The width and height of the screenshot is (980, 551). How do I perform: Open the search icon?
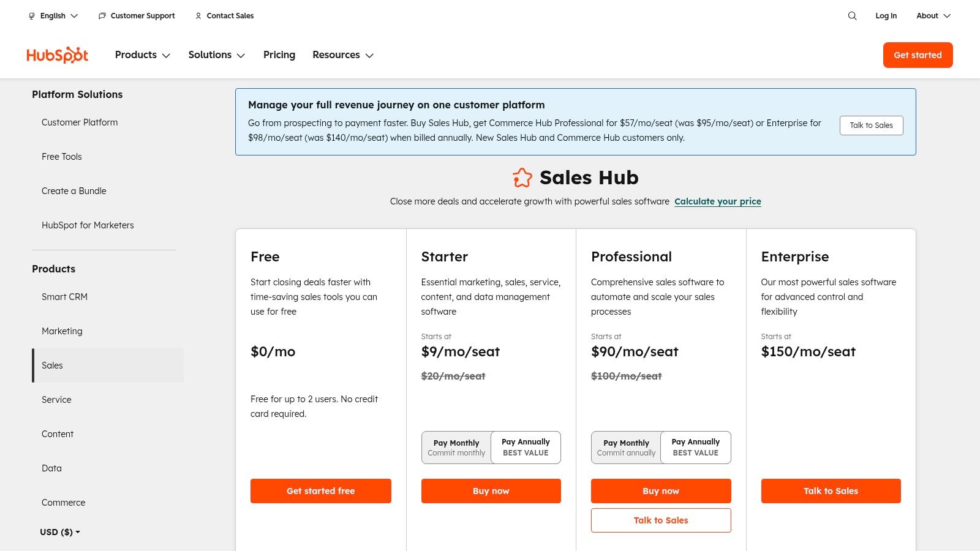point(852,16)
